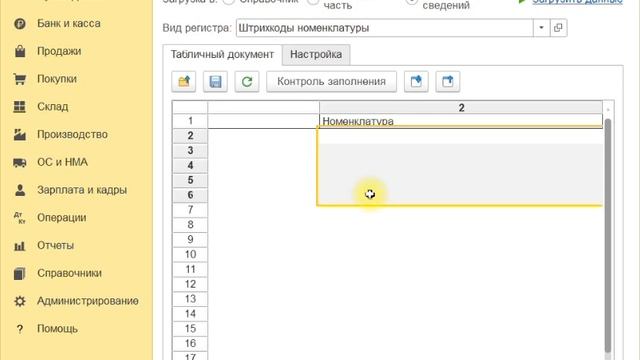Click the Штрихкоды номенклатуры field

(x=384, y=28)
